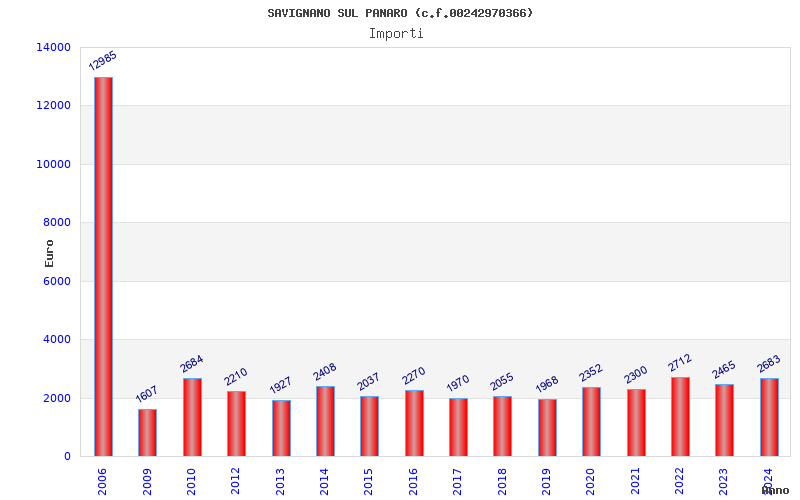The height and width of the screenshot is (500, 800).
Task: Click the bar for year 2015
Action: tap(369, 426)
